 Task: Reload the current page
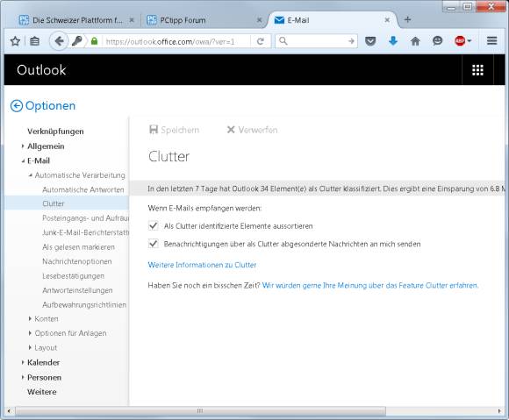coord(260,41)
